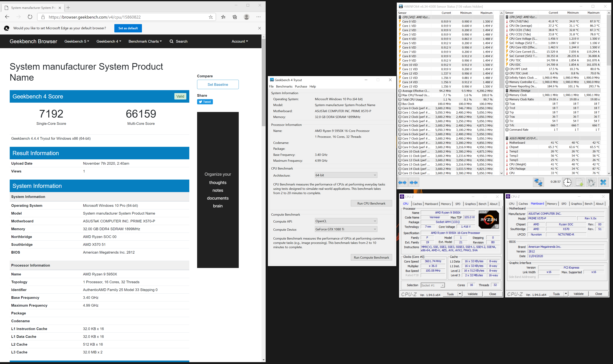Click the browser back arrow
This screenshot has height=364, width=613.
pos(7,17)
